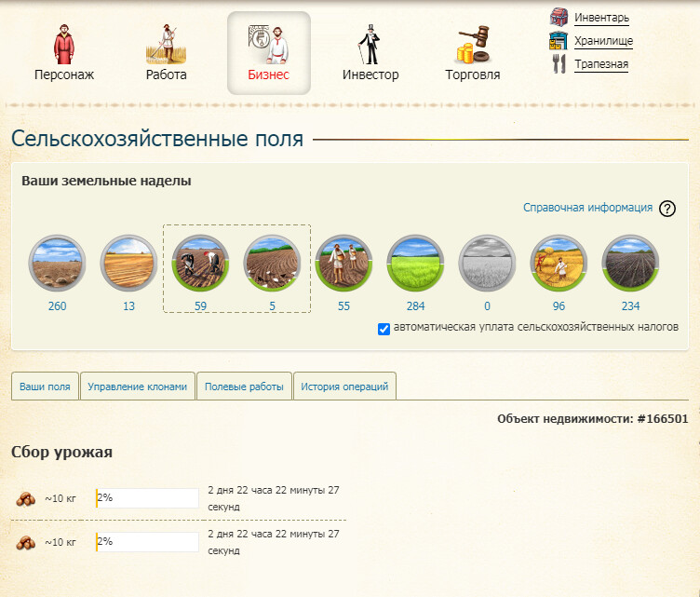Toggle automatic agricultural tax payment checkbox
Image resolution: width=700 pixels, height=597 pixels.
tap(384, 328)
